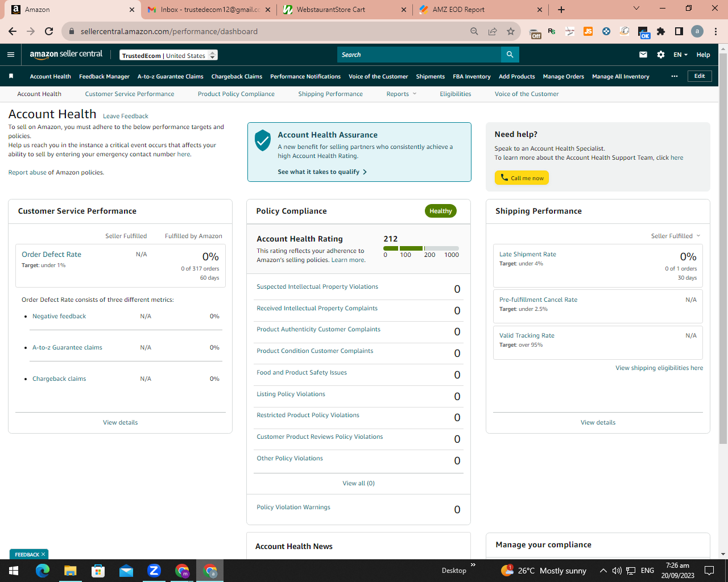Open Eligibilities tab
This screenshot has height=582, width=728.
[455, 94]
